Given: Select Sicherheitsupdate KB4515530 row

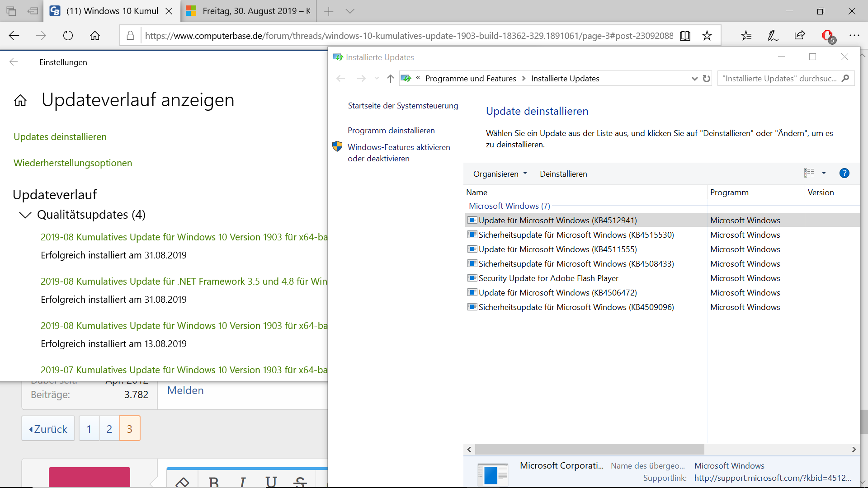Looking at the screenshot, I should click(662, 235).
